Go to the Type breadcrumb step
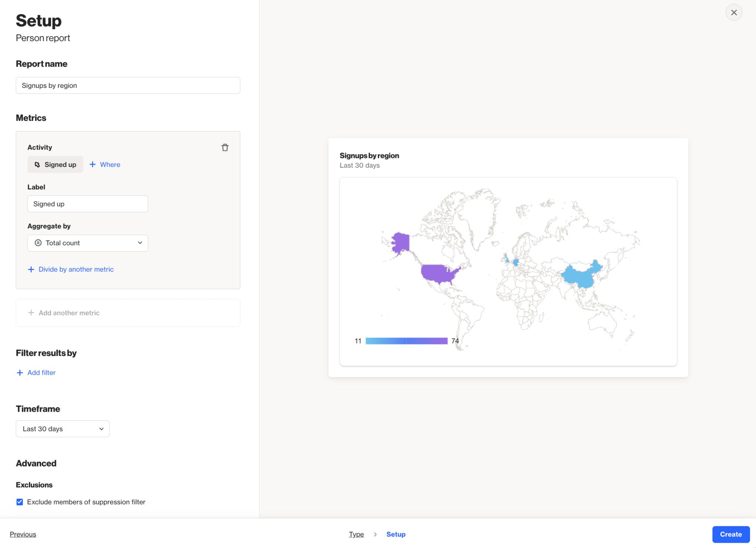Viewport: 756px width, 548px height. [x=356, y=534]
